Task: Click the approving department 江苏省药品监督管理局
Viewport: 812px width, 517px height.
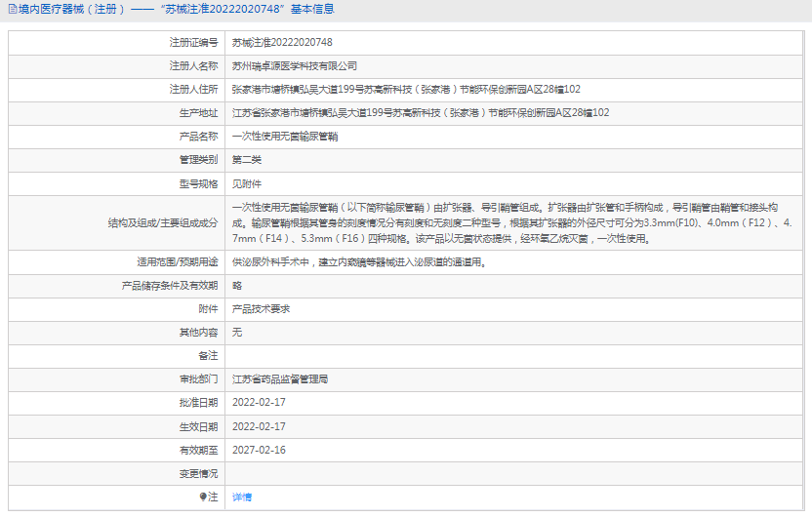Action: click(280, 379)
